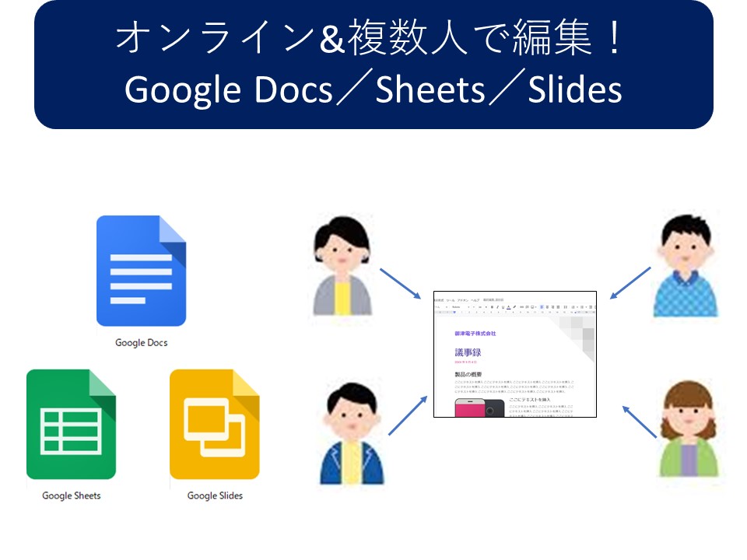Open the アドオン menu in the document

tap(462, 300)
